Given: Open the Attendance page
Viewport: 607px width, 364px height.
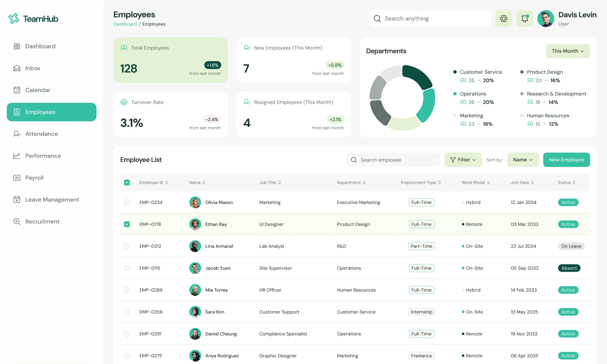Looking at the screenshot, I should [41, 134].
